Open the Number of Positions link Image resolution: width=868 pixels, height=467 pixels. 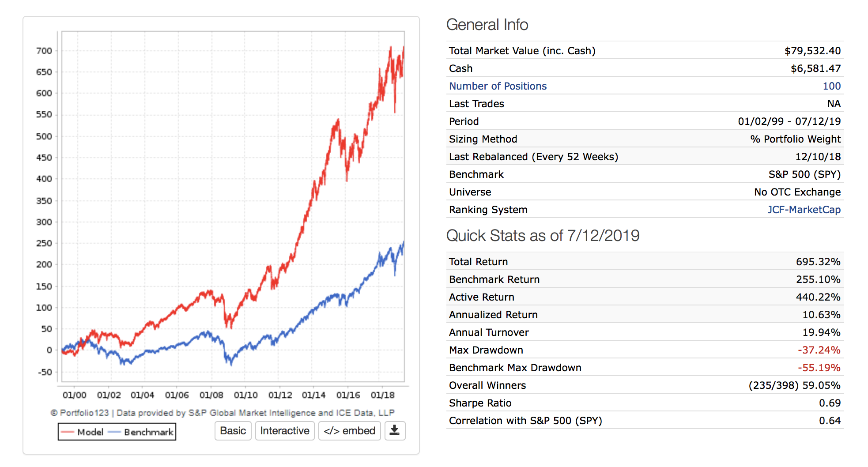tap(498, 86)
